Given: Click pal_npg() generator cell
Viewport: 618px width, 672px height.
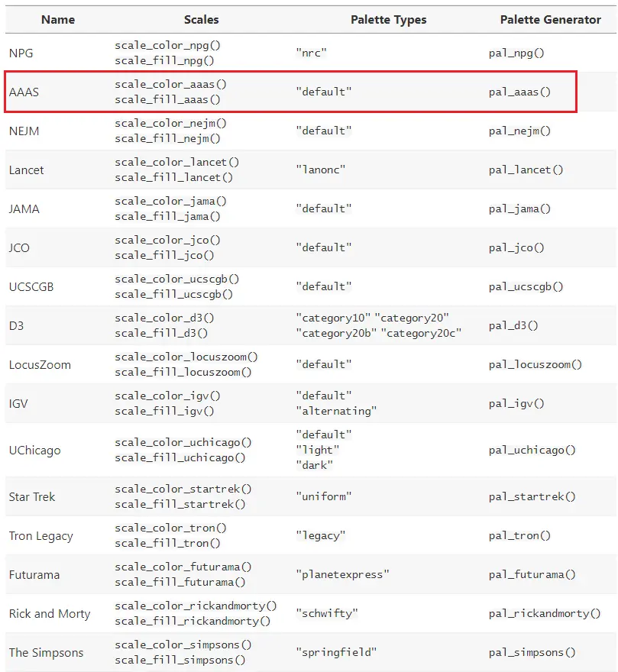Looking at the screenshot, I should click(516, 53).
